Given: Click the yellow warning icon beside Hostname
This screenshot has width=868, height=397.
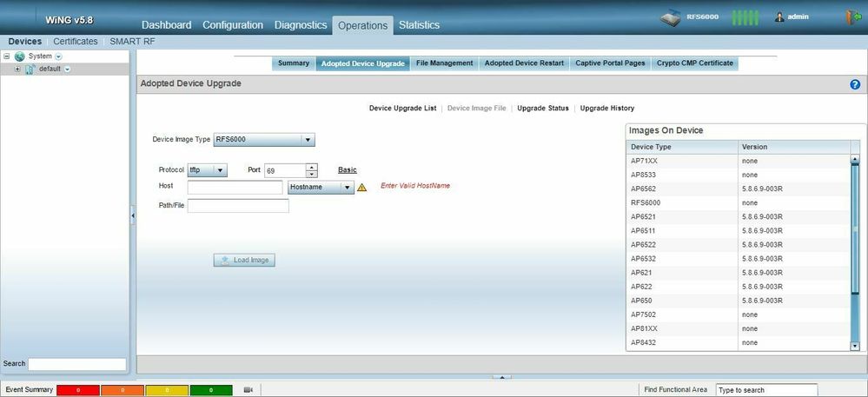Looking at the screenshot, I should tap(361, 187).
